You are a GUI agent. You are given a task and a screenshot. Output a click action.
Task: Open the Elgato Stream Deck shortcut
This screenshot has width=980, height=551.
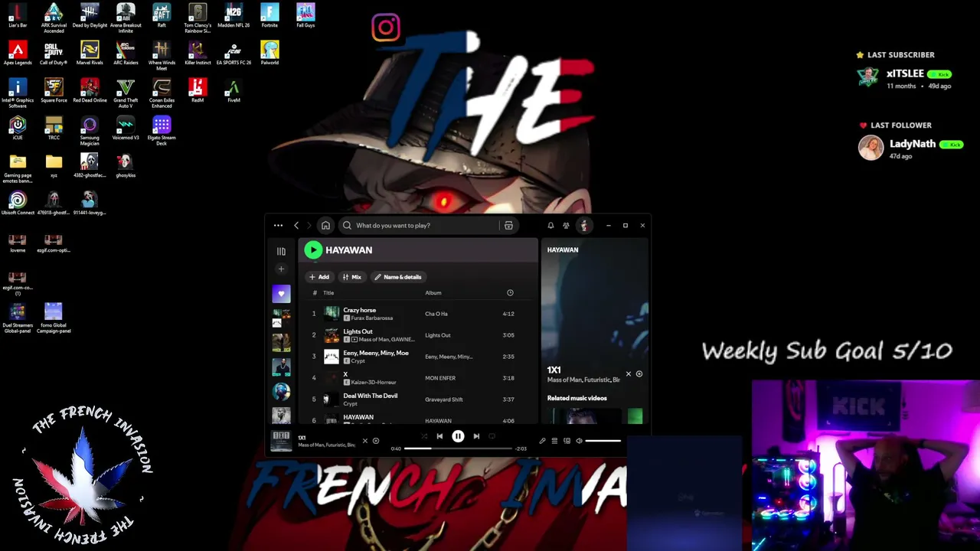click(x=162, y=131)
